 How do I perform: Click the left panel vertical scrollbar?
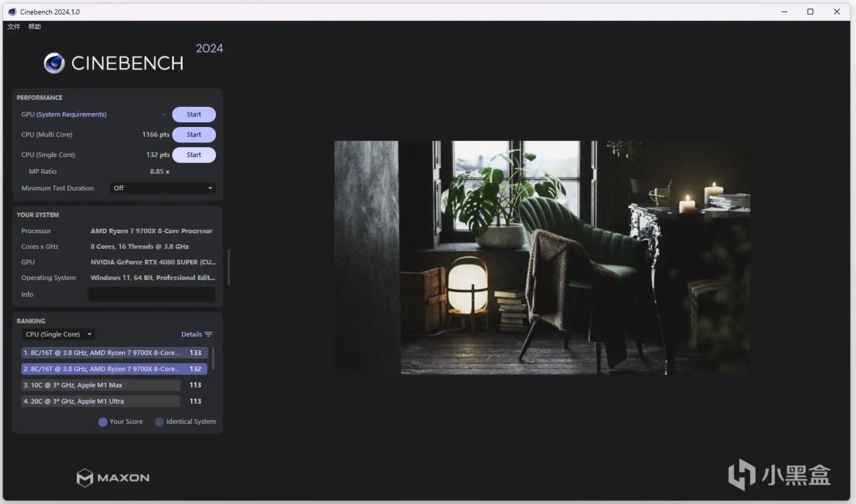coord(229,267)
